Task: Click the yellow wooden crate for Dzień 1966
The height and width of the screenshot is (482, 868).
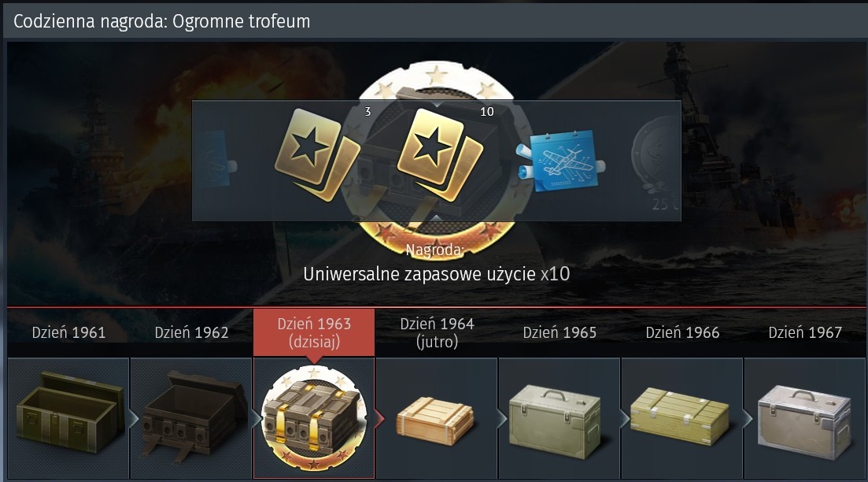Action: pyautogui.click(x=680, y=416)
